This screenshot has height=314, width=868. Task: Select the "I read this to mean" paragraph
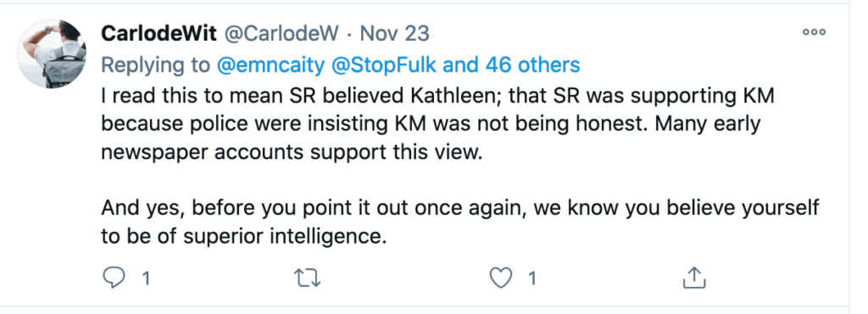(x=437, y=124)
